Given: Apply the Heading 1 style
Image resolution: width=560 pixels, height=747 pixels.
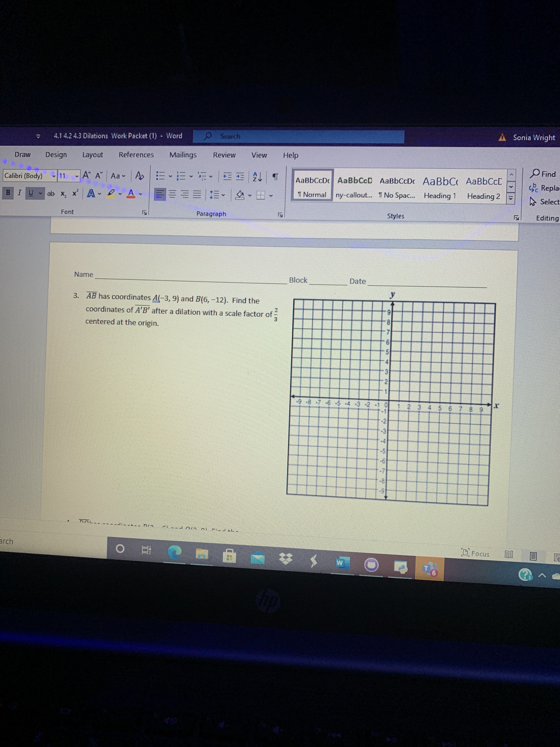Looking at the screenshot, I should [x=440, y=188].
